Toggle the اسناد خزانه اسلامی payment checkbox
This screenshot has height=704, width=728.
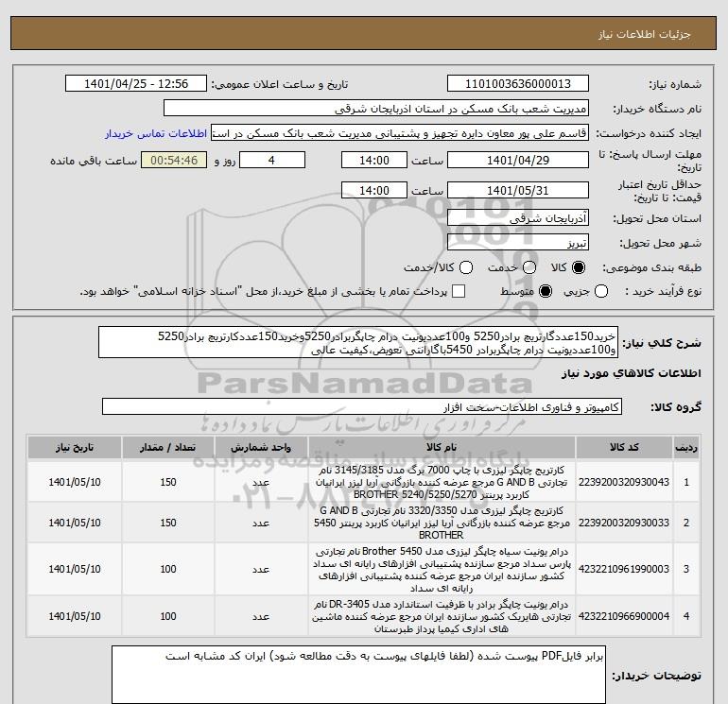point(459,291)
